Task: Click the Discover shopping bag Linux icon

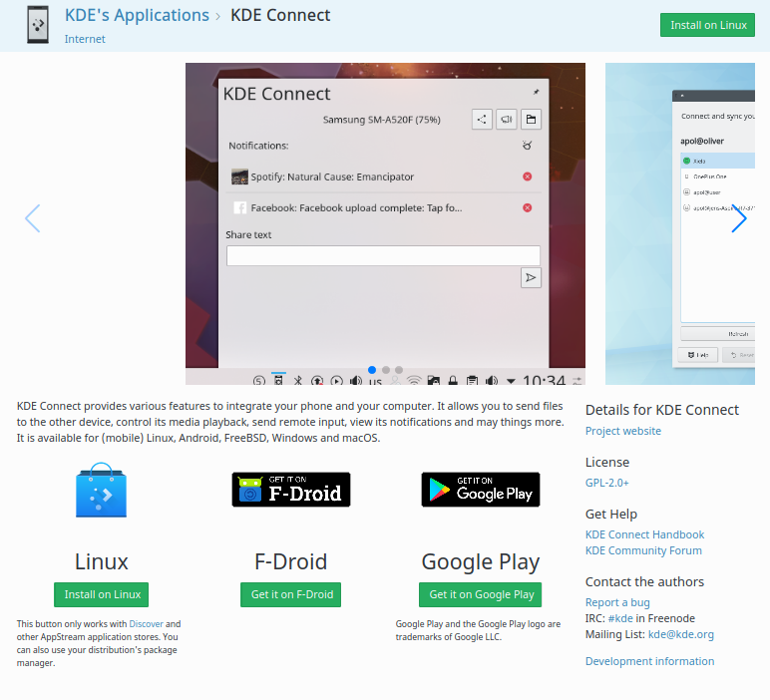Action: click(x=101, y=490)
